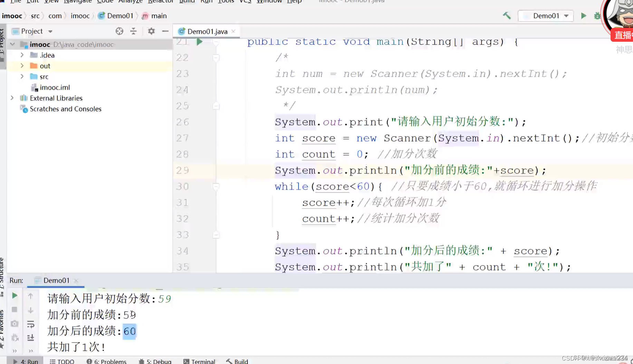
Task: Collapse all in Project panel
Action: pos(134,31)
